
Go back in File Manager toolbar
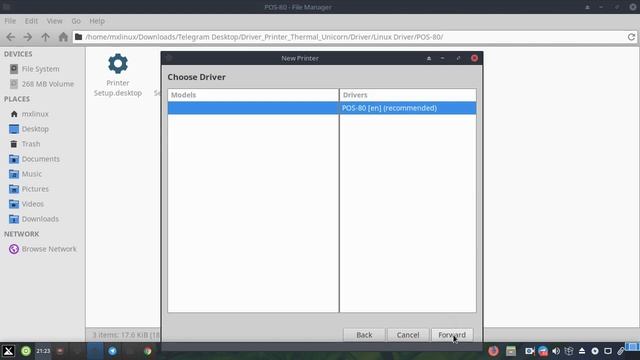11,37
